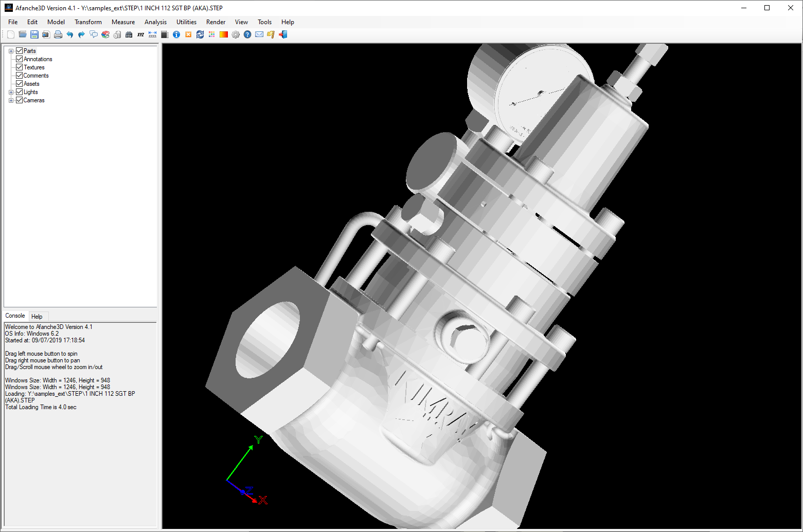Click the orange gradient background swatch
Image resolution: width=803 pixels, height=532 pixels.
click(x=224, y=34)
